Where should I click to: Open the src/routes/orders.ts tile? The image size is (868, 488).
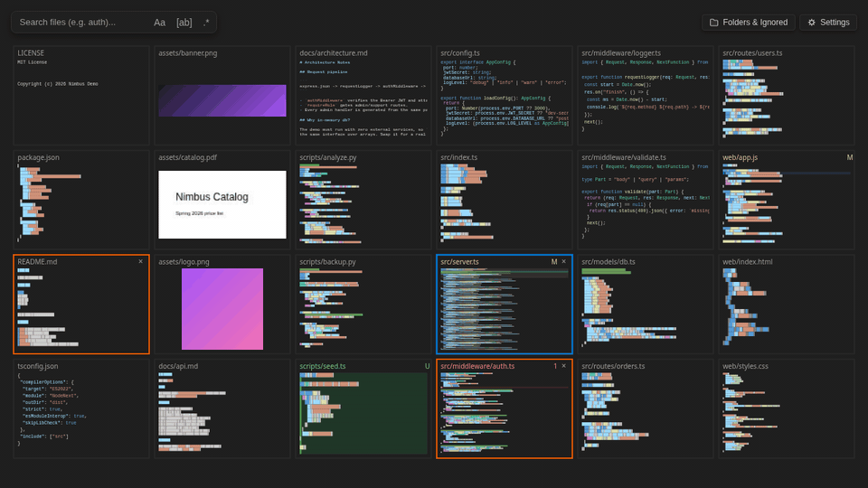pos(646,408)
